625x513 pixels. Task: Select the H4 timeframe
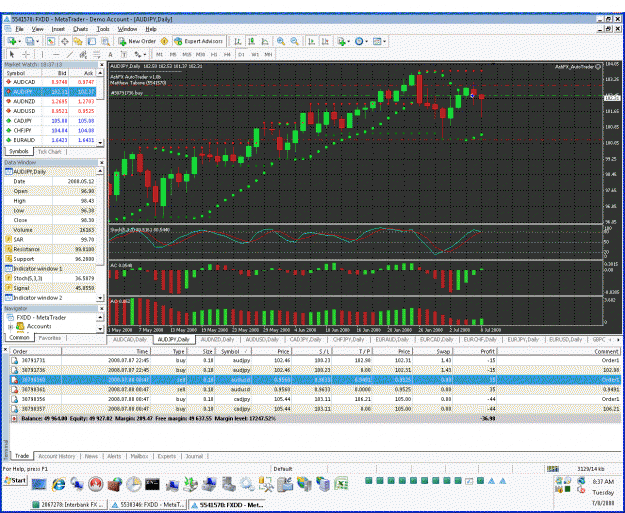point(227,54)
